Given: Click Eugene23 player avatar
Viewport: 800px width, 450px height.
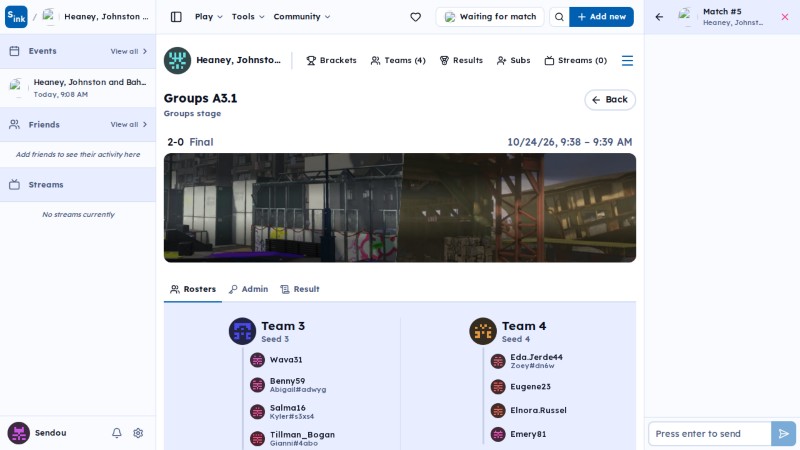Looking at the screenshot, I should (x=498, y=387).
